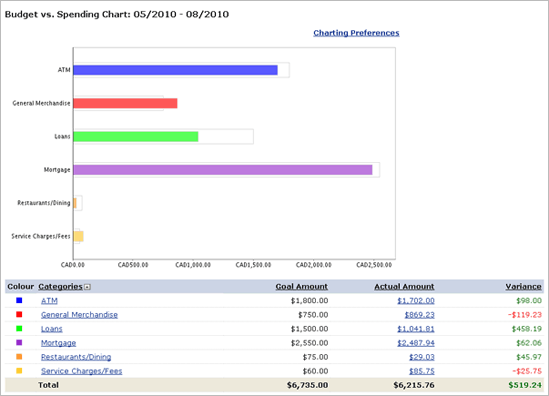The width and height of the screenshot is (549, 396).
Task: Click Loans goal amount $1,500.00
Action: (310, 329)
